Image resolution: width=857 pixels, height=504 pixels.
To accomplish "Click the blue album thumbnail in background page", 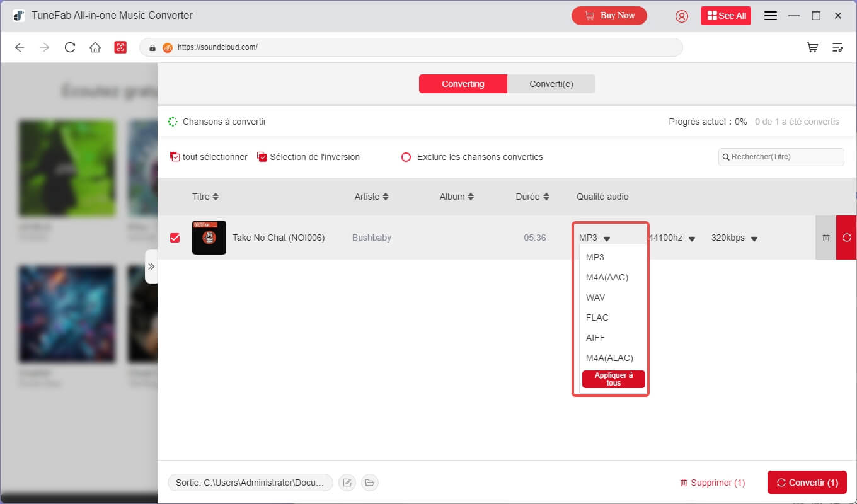I will point(67,314).
